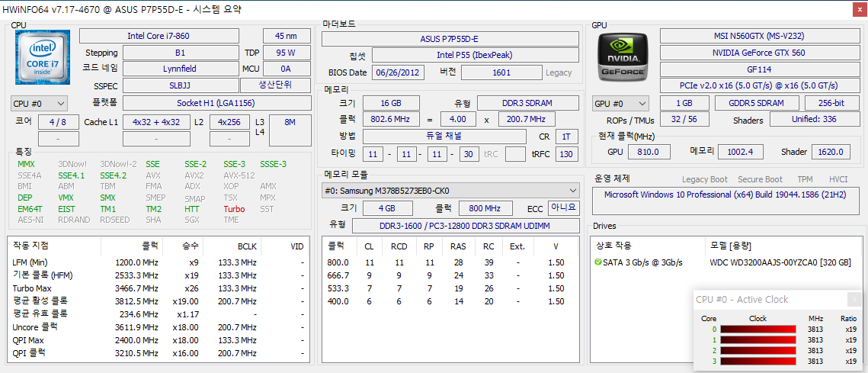Click the L3 cache 8M field
Image resolution: width=868 pixels, height=373 pixels.
pyautogui.click(x=290, y=130)
